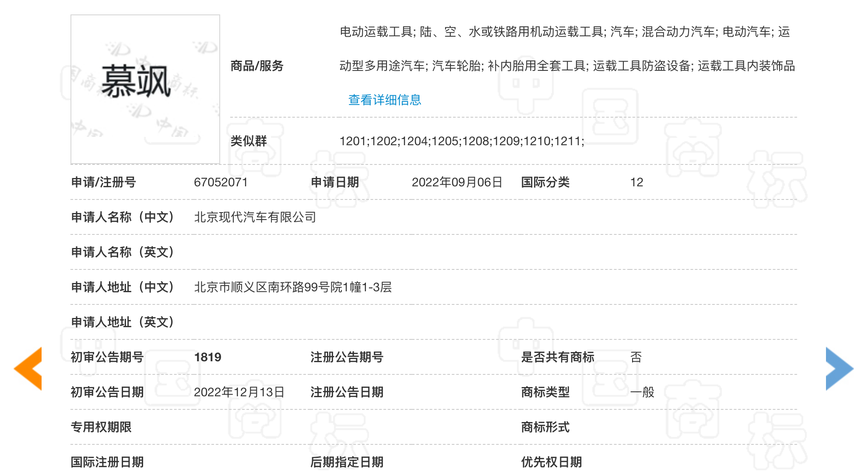Screen dimensions: 868x475
Task: Click the 是否共有商标 label
Action: [x=558, y=357]
